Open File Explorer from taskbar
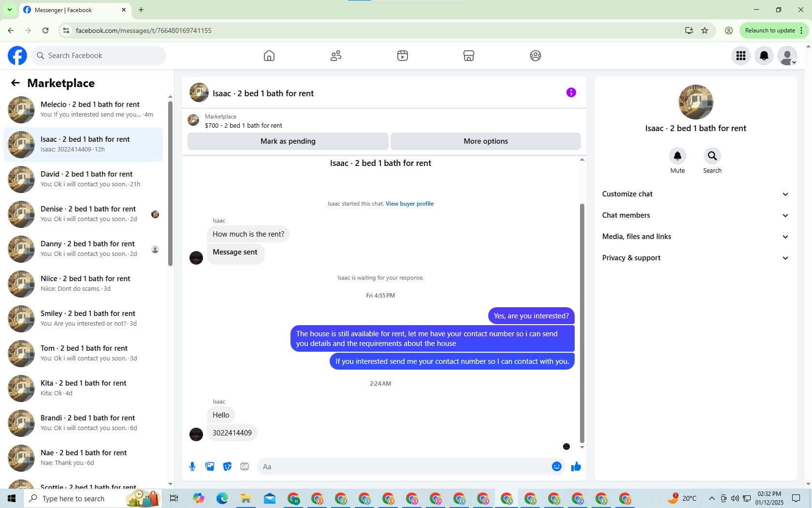The height and width of the screenshot is (508, 812). pyautogui.click(x=246, y=498)
